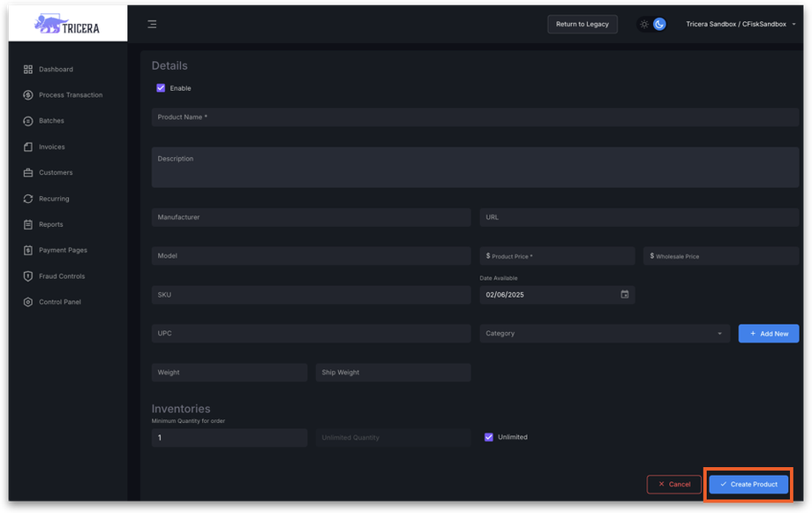Toggle the light/dark theme switch
Image resolution: width=812 pixels, height=513 pixels.
pos(652,24)
